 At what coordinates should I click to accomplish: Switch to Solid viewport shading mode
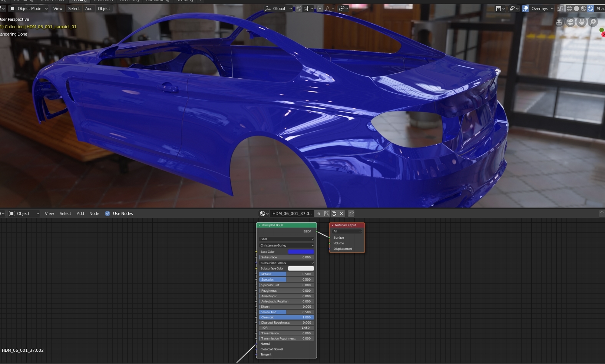577,8
